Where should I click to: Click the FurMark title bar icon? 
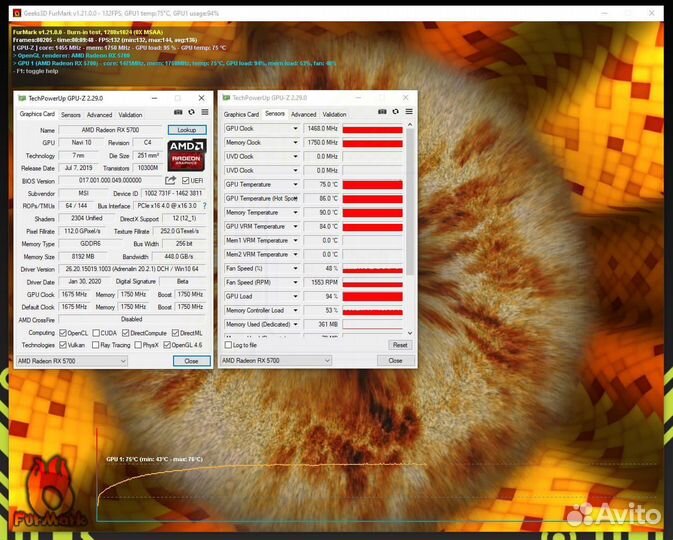(x=16, y=13)
